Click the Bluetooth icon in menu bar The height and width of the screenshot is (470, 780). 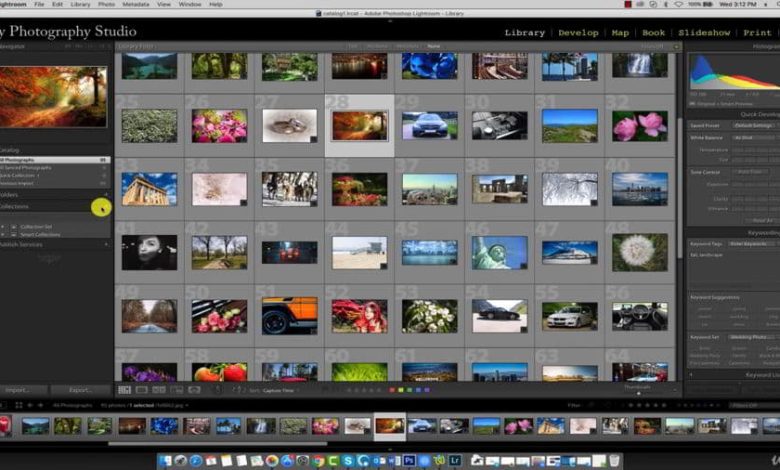coord(666,4)
